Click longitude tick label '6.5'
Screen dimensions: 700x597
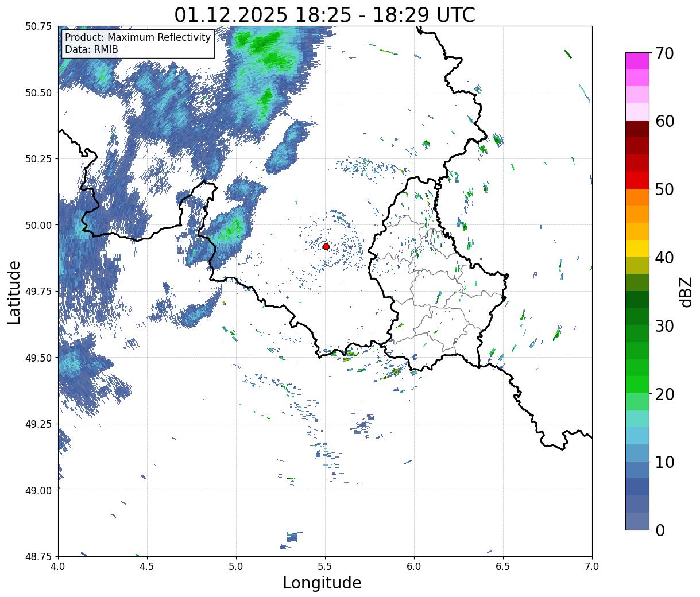[x=503, y=566]
